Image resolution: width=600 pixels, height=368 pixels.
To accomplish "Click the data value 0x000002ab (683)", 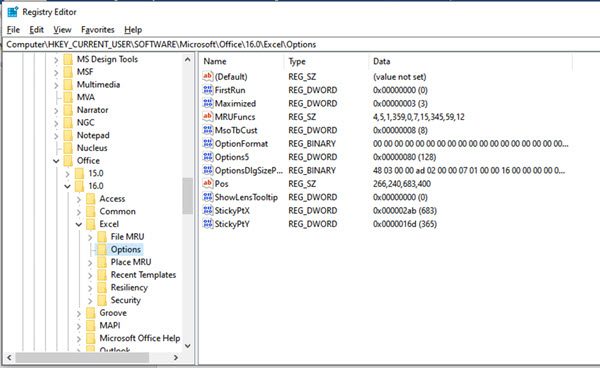I will 405,210.
